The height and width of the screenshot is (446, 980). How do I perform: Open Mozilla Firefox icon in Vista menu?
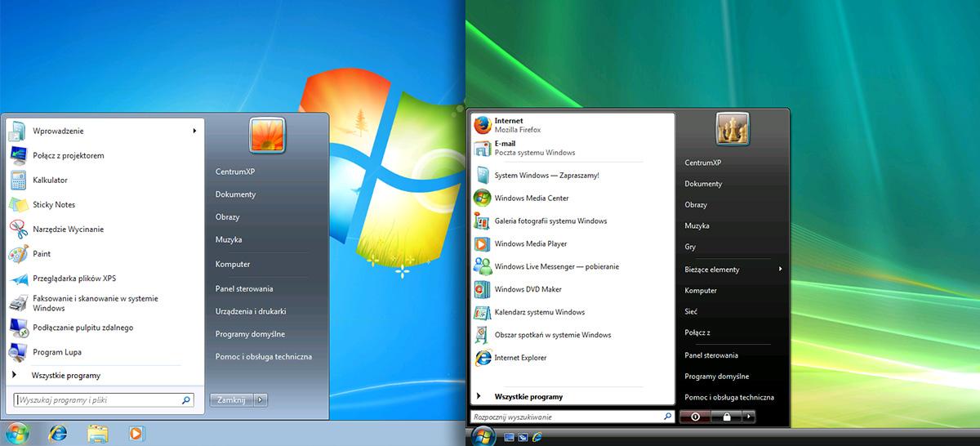[482, 125]
